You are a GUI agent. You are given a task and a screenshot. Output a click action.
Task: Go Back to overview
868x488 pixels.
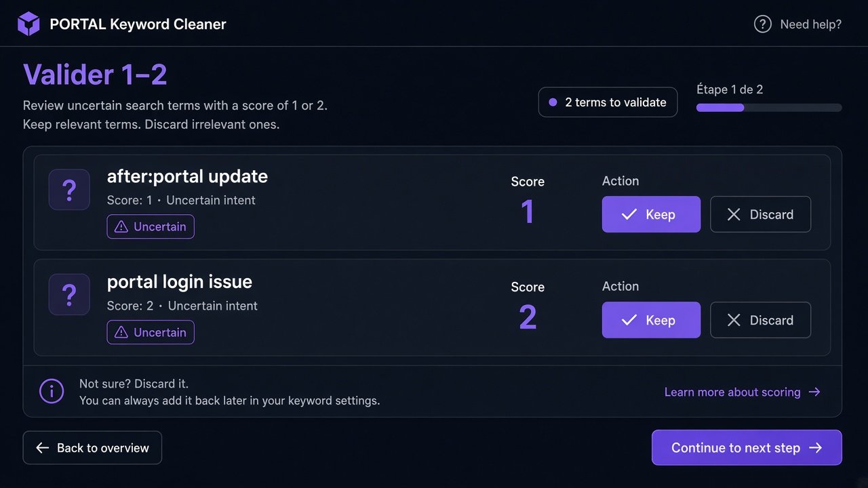pos(92,447)
